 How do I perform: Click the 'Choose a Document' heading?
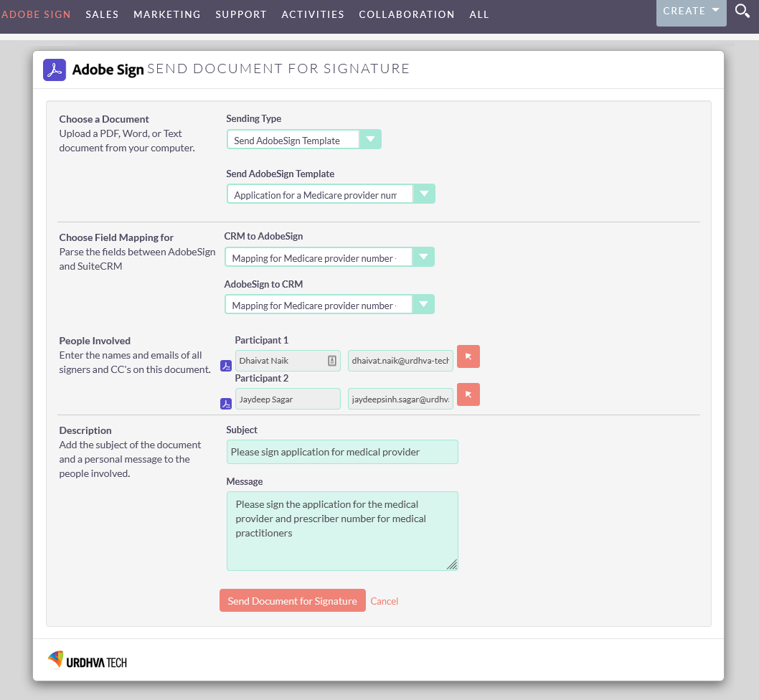pyautogui.click(x=104, y=119)
